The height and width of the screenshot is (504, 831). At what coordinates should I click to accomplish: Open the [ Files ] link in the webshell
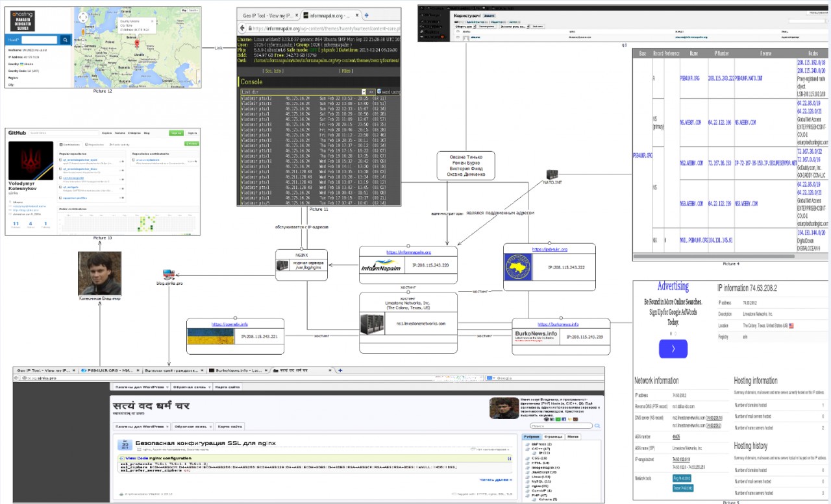click(x=347, y=70)
